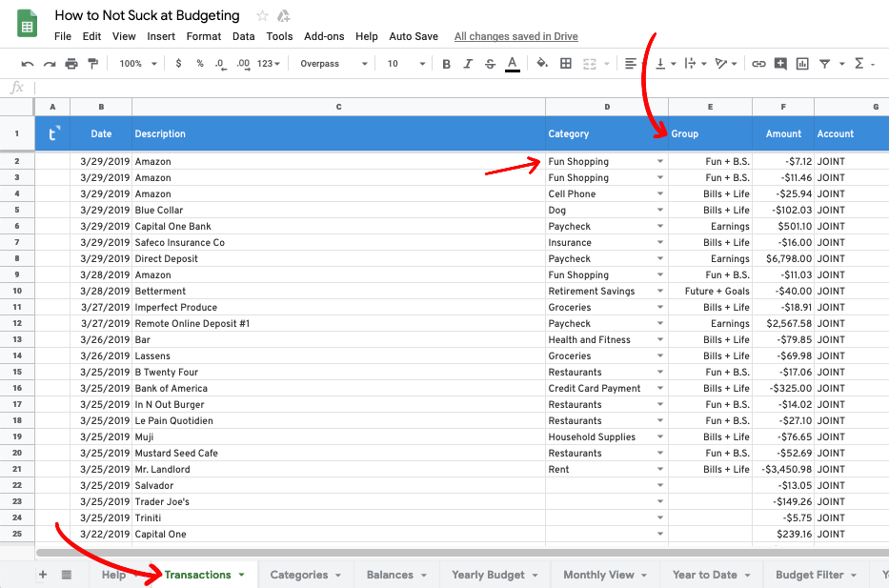The image size is (889, 588).
Task: Increase decimal places
Action: (243, 64)
